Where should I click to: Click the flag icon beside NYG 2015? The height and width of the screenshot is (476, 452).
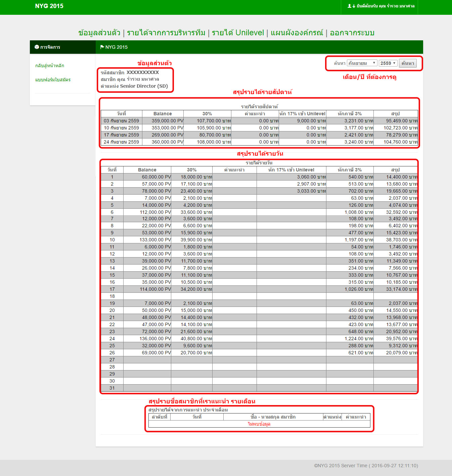pos(102,47)
